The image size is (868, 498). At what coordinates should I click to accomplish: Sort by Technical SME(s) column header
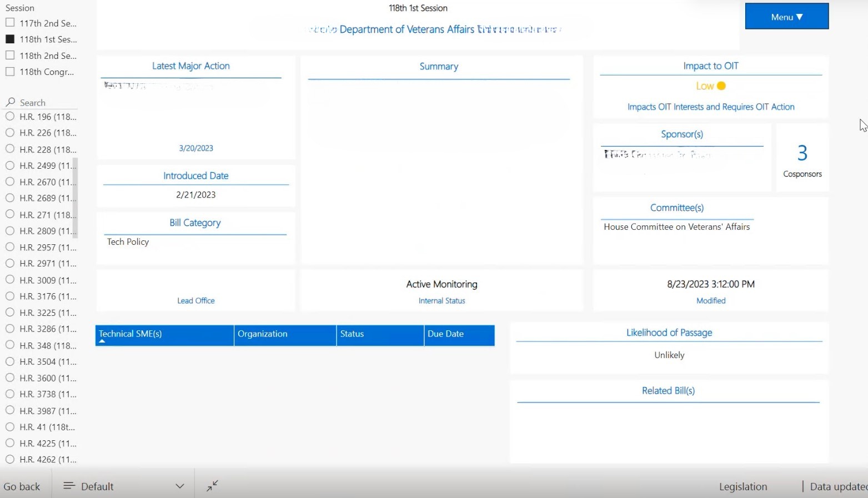coord(164,335)
